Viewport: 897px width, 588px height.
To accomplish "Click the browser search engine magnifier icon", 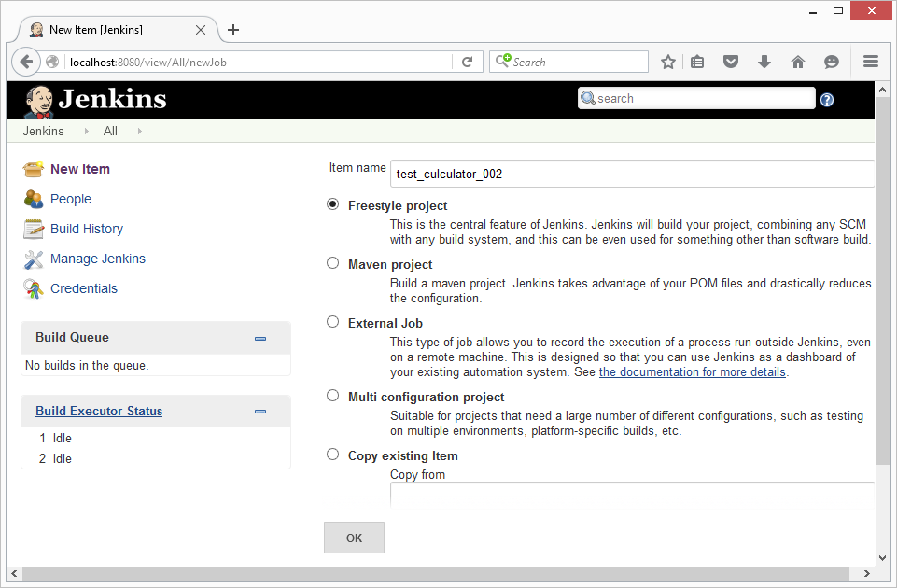I will pos(503,61).
